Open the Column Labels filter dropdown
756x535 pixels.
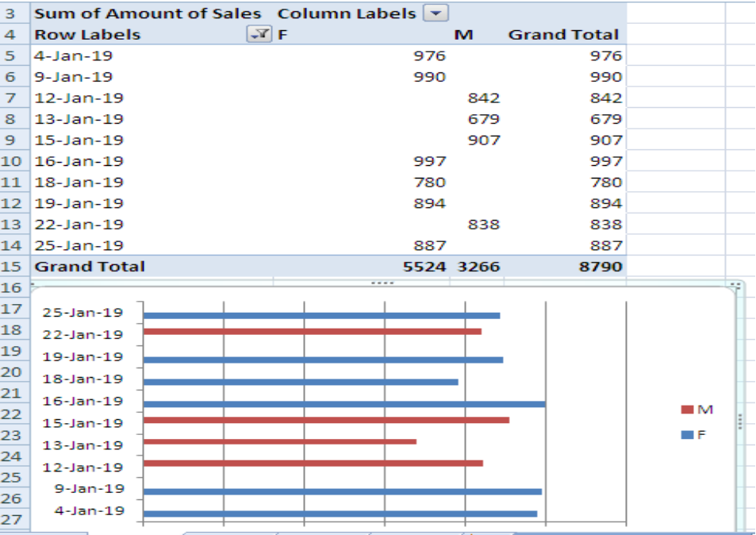click(x=436, y=13)
